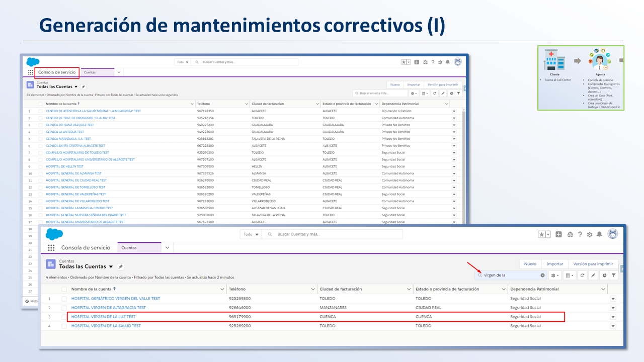Open the COMPLEJO HOSPITALARIO DE TOLEDO TEST link
The width and height of the screenshot is (644, 362).
[77, 153]
